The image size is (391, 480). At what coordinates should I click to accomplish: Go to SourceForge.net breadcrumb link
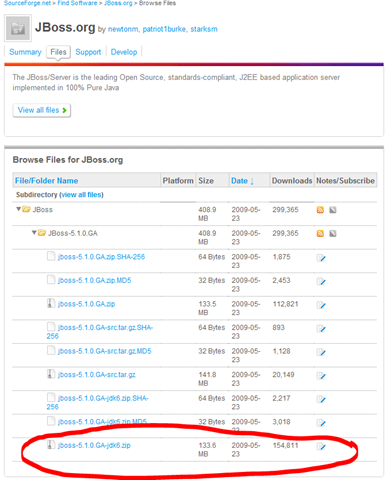tap(28, 3)
